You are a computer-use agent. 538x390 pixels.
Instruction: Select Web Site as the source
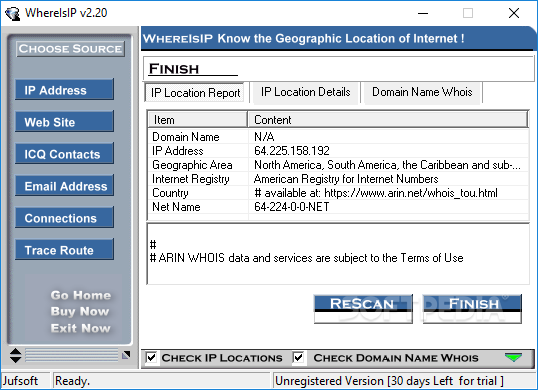click(64, 122)
